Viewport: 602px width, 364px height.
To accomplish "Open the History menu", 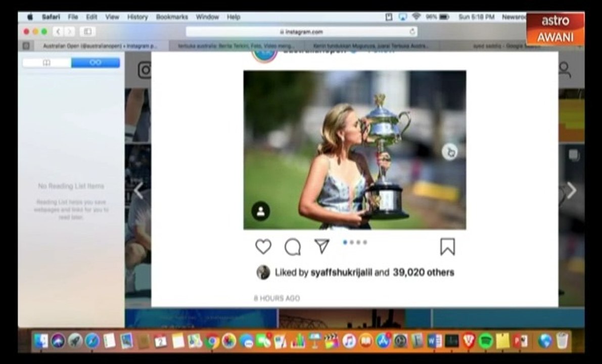I will click(137, 17).
